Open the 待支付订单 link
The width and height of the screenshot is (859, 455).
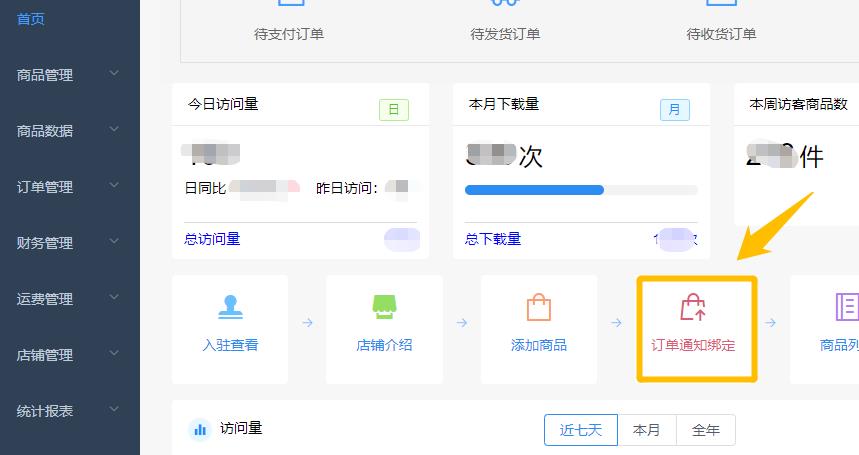289,34
